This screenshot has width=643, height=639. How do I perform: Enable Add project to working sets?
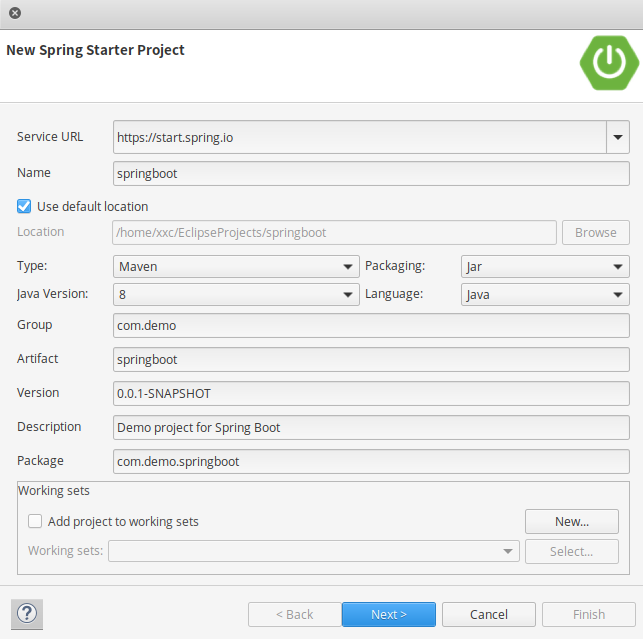coord(35,521)
